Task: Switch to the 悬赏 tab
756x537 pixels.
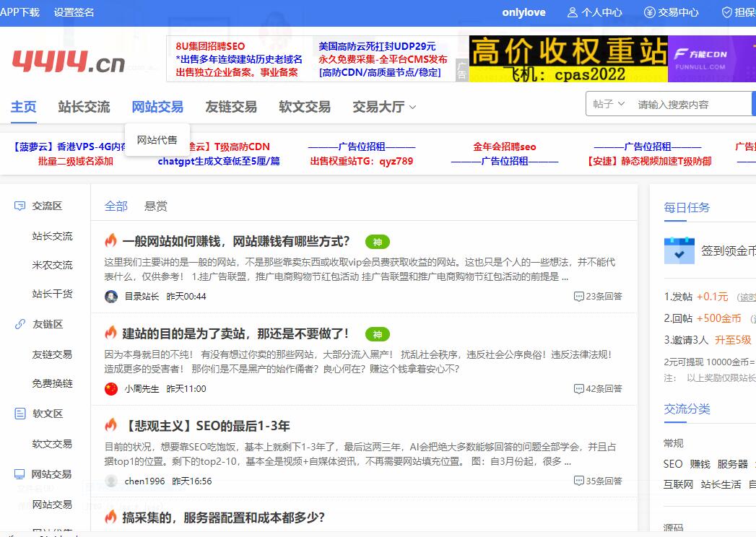Action: tap(156, 206)
